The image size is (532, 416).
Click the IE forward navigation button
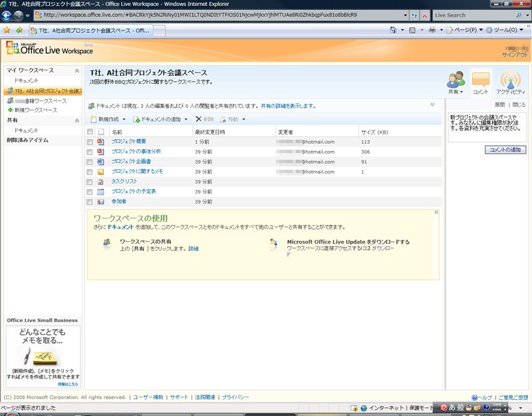[18, 15]
